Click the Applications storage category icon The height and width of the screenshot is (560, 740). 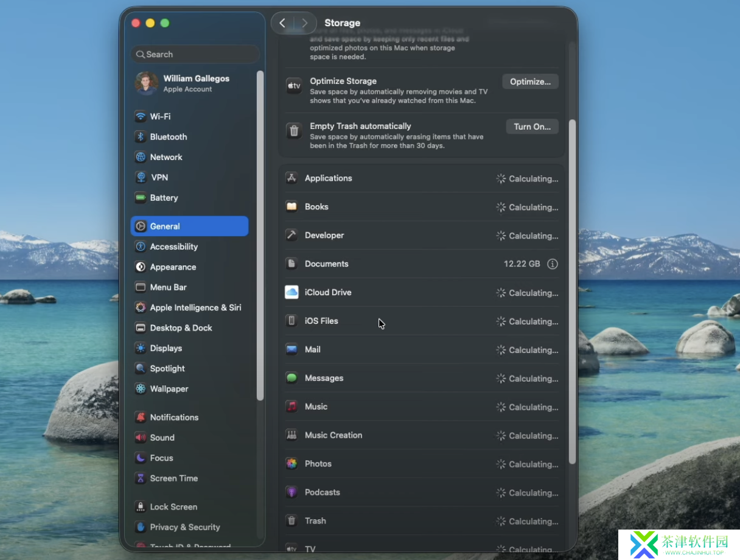(291, 178)
